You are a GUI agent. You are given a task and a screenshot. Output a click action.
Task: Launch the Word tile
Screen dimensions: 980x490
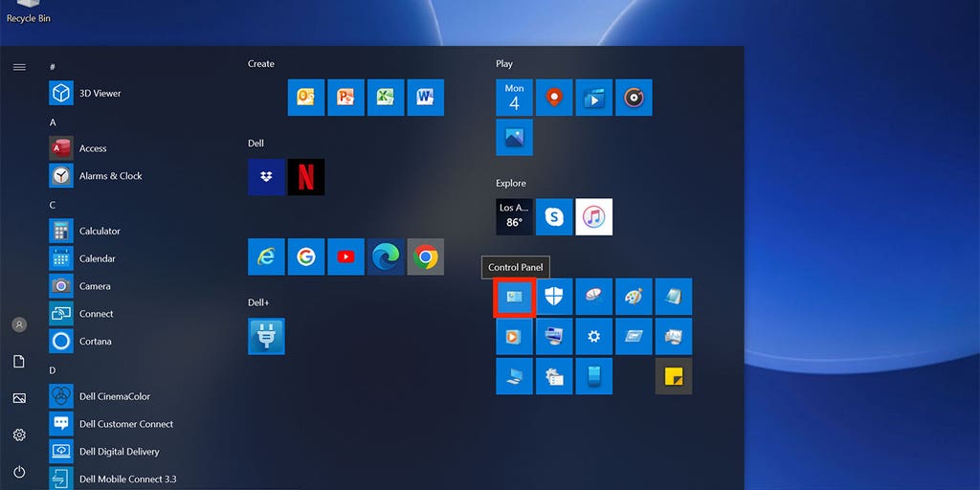tap(426, 98)
